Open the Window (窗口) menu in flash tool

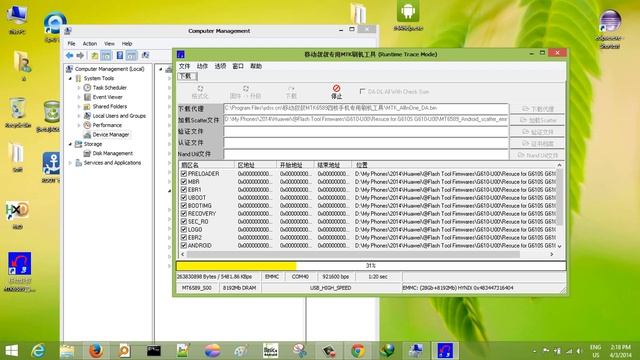(x=238, y=66)
